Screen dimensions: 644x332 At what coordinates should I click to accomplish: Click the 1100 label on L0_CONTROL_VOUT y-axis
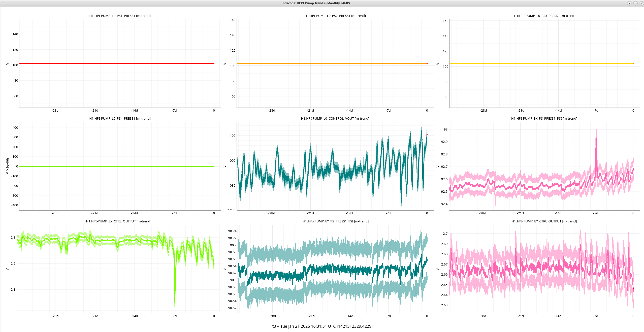[x=232, y=136]
